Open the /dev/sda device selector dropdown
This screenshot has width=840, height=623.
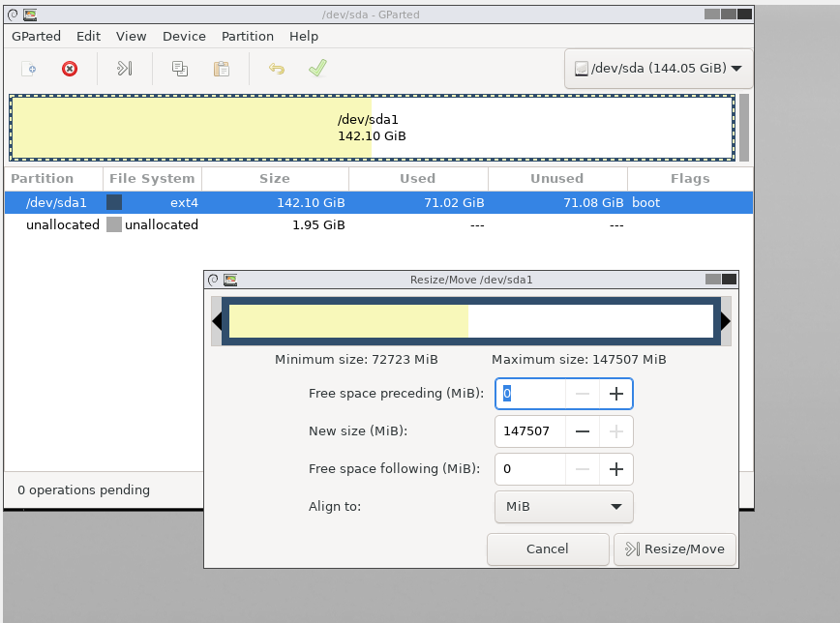(x=658, y=68)
